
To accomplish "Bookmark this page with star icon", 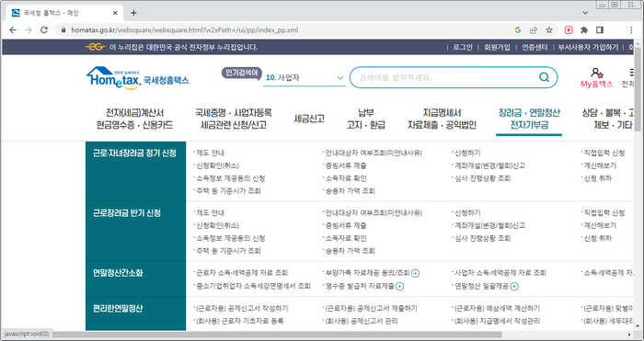I will [549, 30].
